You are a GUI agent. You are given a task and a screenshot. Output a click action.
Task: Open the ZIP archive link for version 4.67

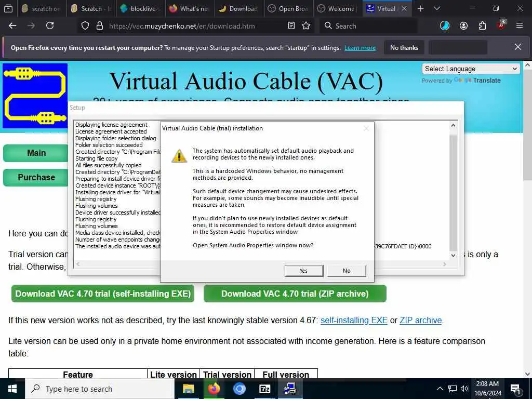tap(421, 320)
